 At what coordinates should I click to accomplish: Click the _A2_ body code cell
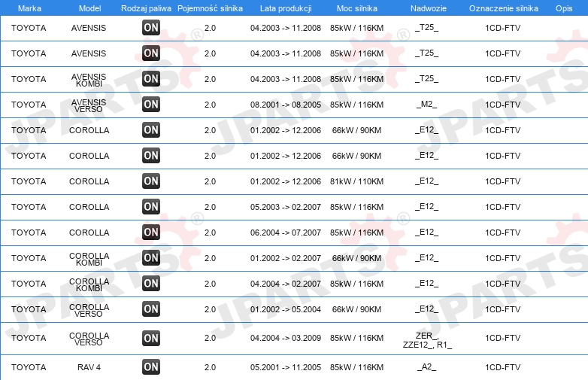coord(427,367)
